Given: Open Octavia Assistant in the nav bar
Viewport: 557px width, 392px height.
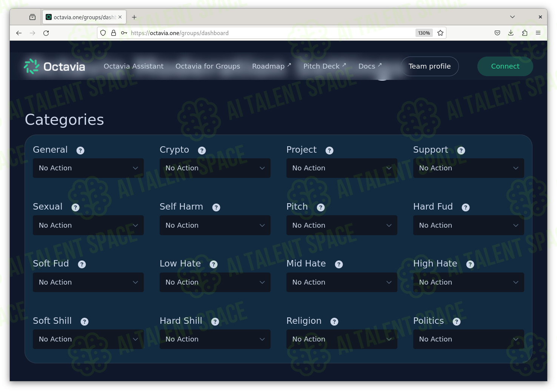Looking at the screenshot, I should (x=134, y=66).
